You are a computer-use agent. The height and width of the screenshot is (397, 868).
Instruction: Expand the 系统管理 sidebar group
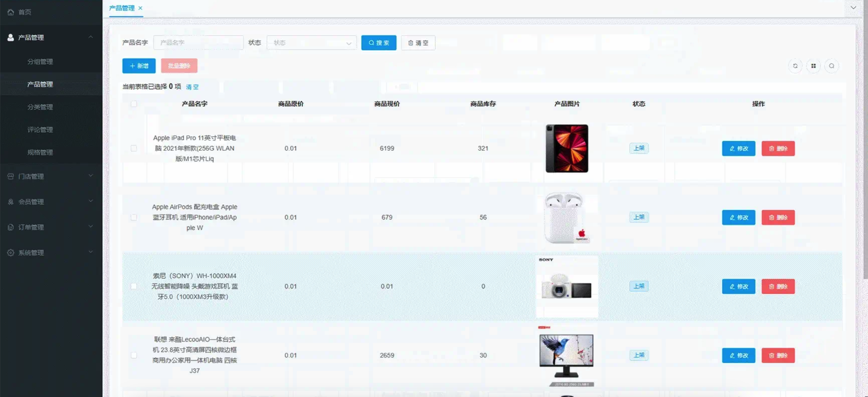click(91, 252)
